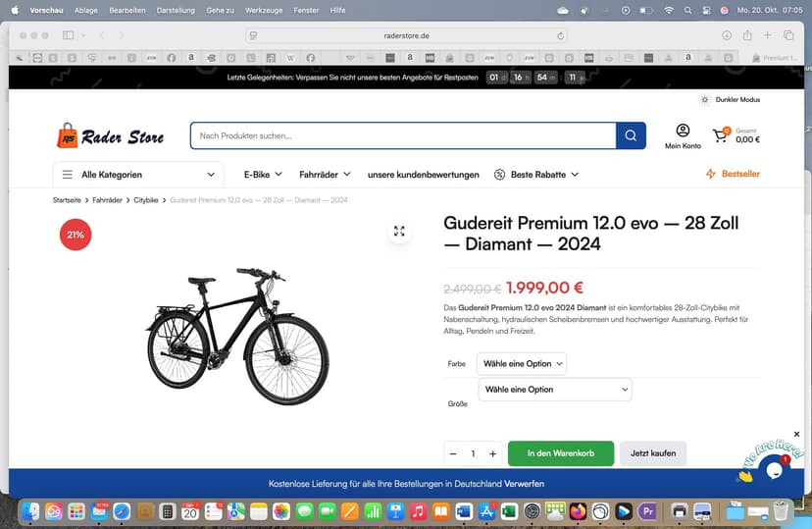Expand product image to fullscreen

(x=399, y=231)
